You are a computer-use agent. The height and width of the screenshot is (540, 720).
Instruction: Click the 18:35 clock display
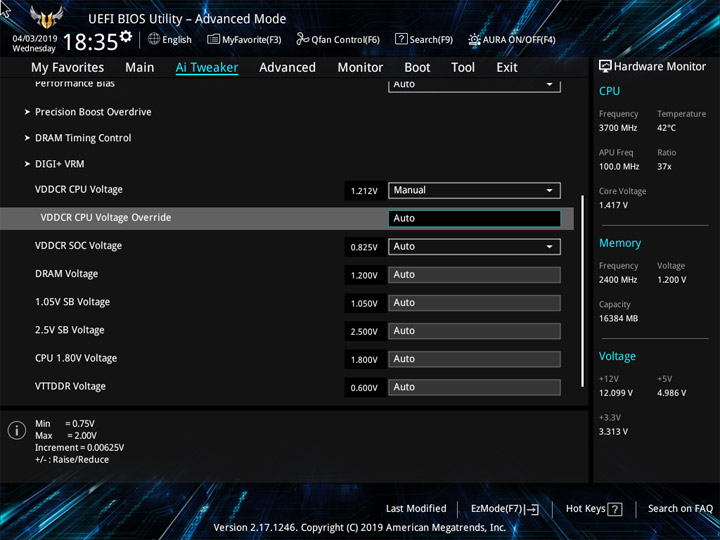point(90,42)
